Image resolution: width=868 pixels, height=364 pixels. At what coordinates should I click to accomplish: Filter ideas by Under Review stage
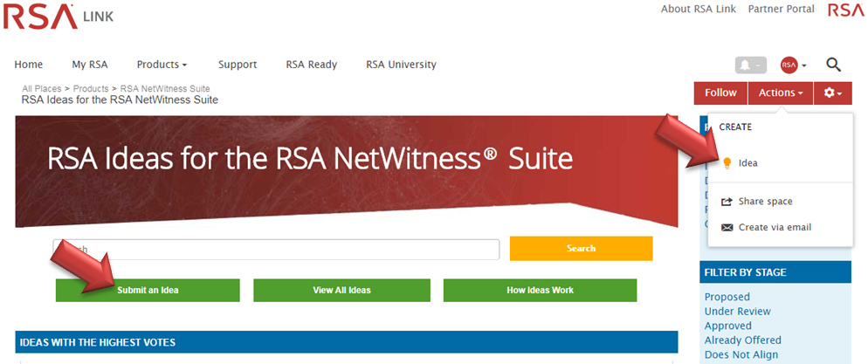737,312
